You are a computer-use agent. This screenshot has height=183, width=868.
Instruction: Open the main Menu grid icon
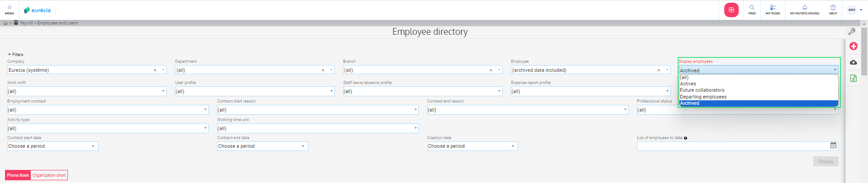(x=9, y=9)
